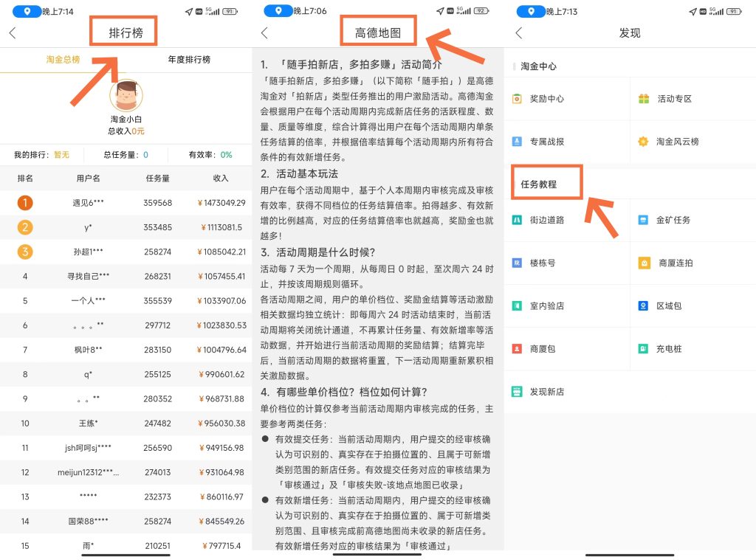Tap bullet item 有效提交任务
This screenshot has height=560, width=756.
click(377, 462)
